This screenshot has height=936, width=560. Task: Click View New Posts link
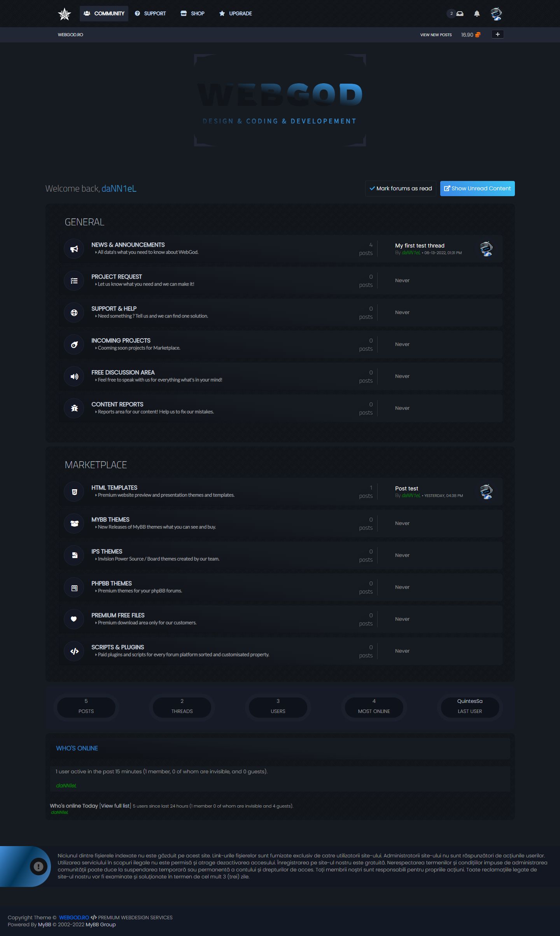(x=436, y=35)
